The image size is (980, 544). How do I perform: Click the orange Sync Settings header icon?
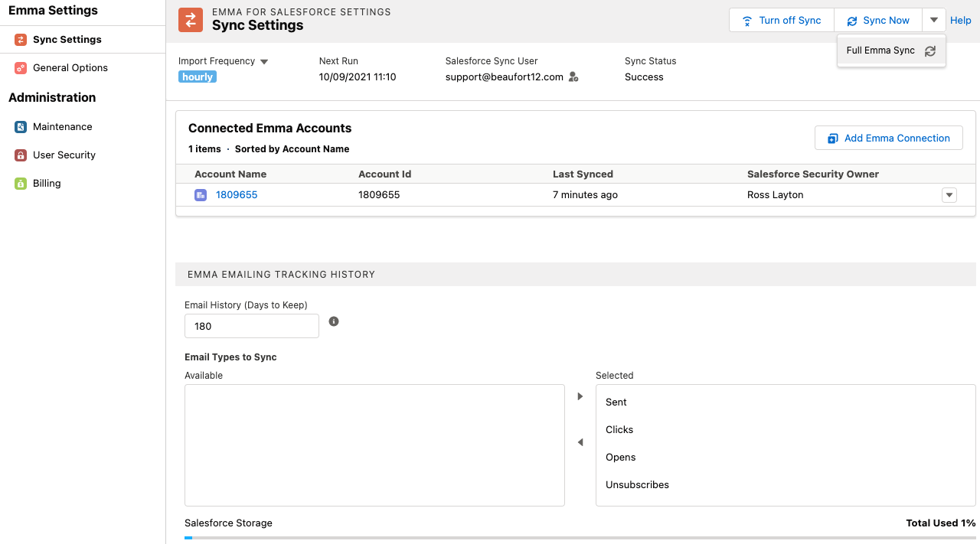pos(191,20)
